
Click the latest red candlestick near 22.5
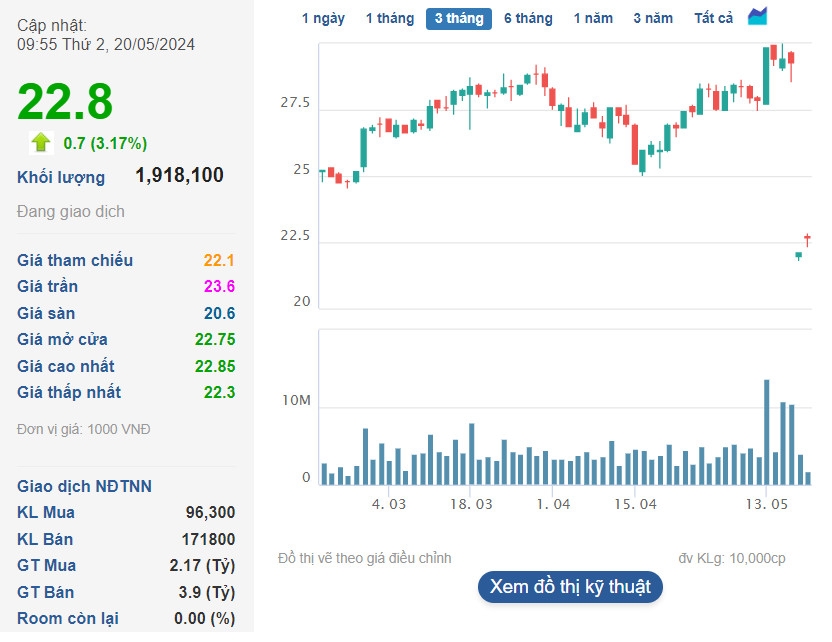(x=807, y=240)
